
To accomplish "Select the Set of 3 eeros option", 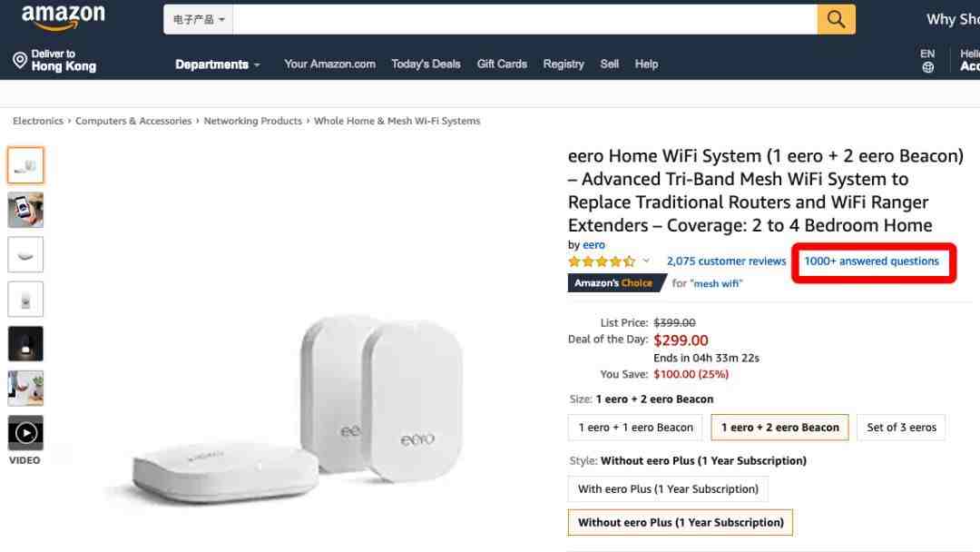I will coord(901,428).
